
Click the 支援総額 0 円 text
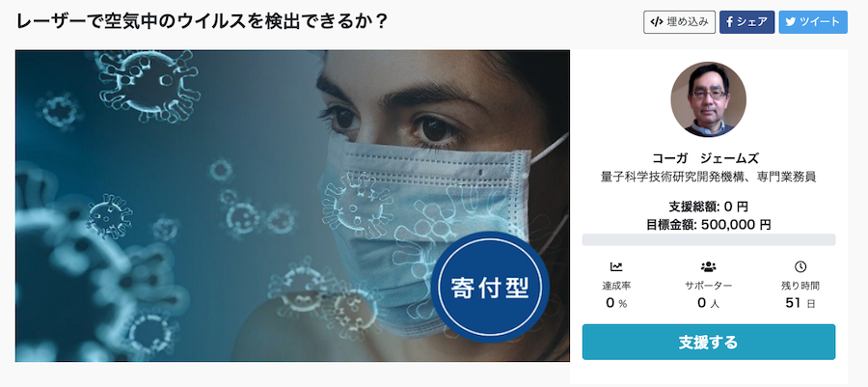coord(709,207)
